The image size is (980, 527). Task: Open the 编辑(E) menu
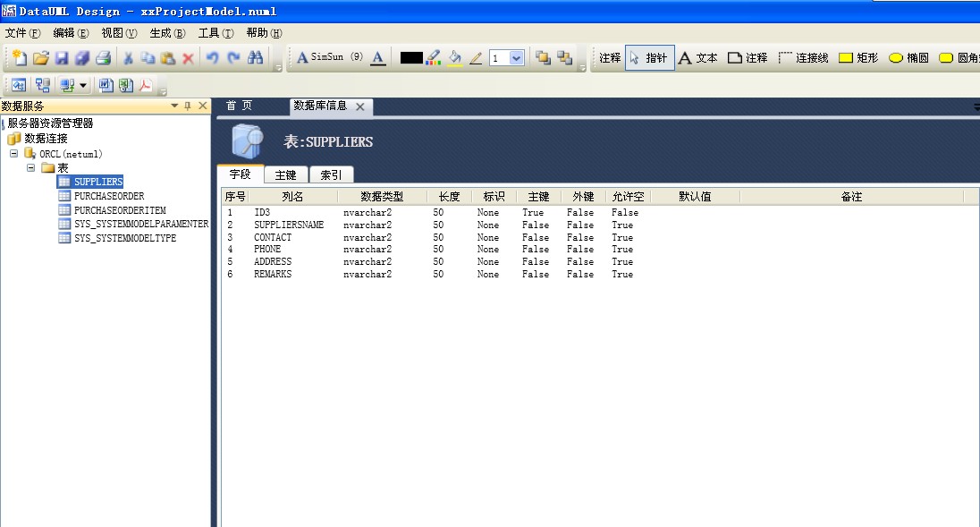71,33
